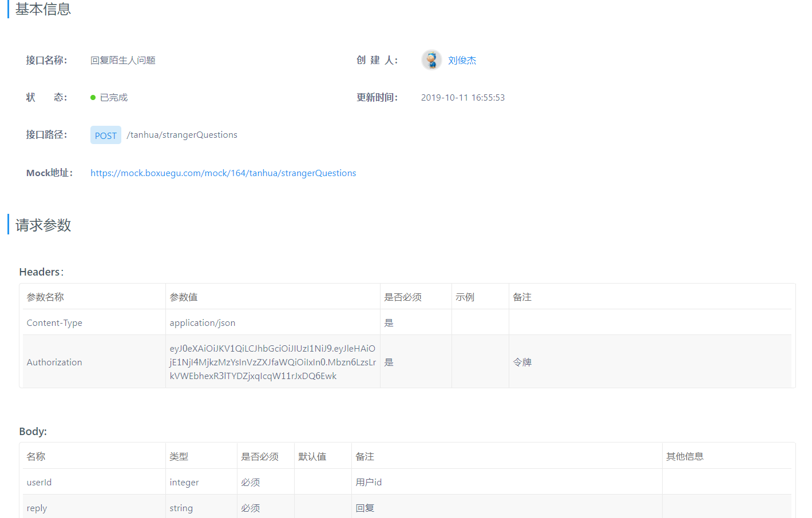
Task: Click the green status dot beside 已完成
Action: [x=93, y=98]
